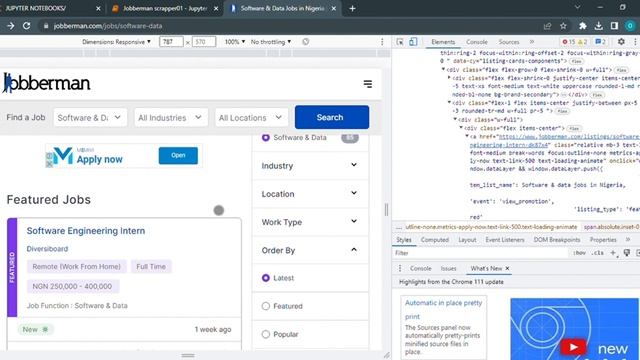Switch to the Console DevTools tab
Viewport: 640px width, 360px height.
[477, 42]
